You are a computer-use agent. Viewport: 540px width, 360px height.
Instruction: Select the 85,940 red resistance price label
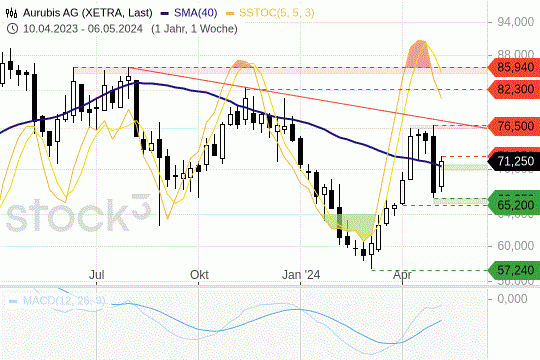514,68
